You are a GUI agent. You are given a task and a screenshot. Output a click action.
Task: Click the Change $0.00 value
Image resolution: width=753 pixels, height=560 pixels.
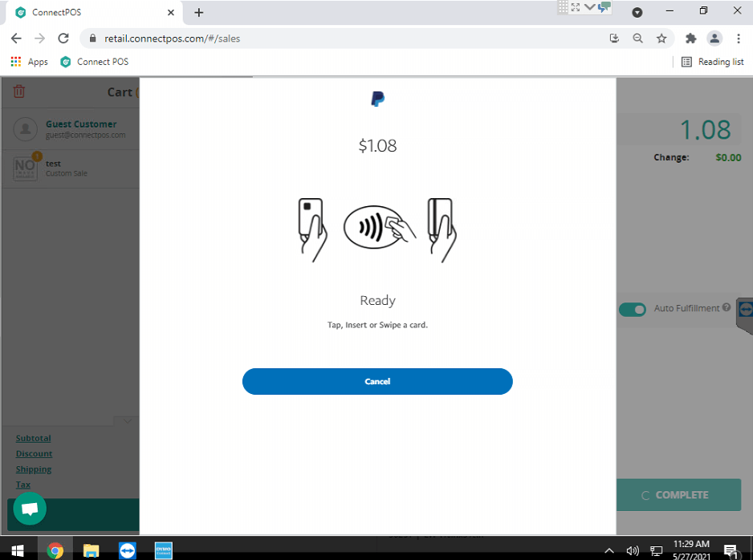[728, 157]
